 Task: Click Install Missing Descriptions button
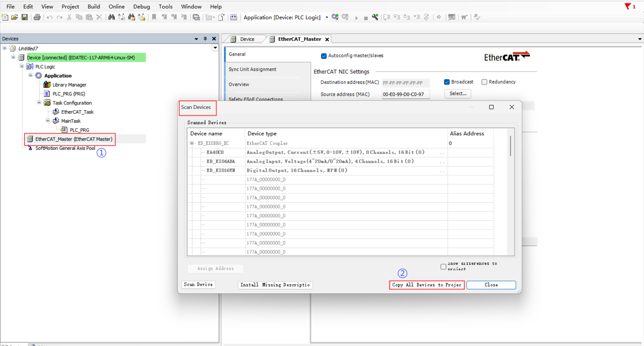click(x=275, y=285)
